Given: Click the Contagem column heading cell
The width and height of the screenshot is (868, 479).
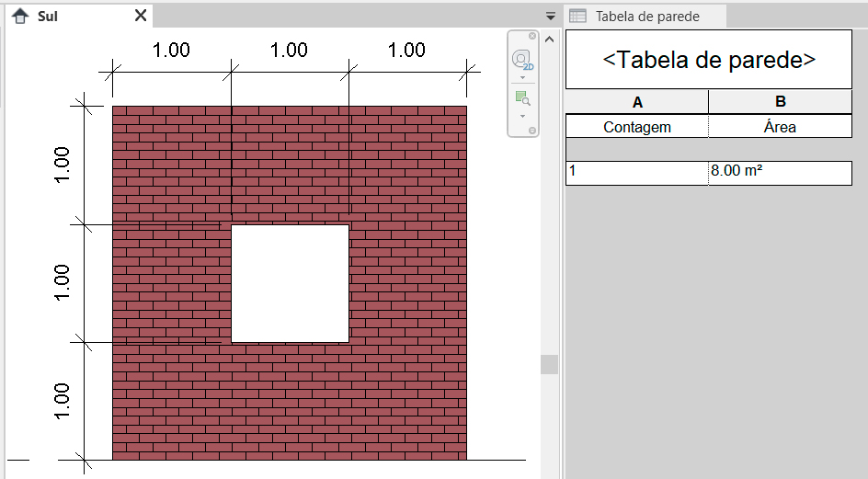Looking at the screenshot, I should pyautogui.click(x=637, y=127).
